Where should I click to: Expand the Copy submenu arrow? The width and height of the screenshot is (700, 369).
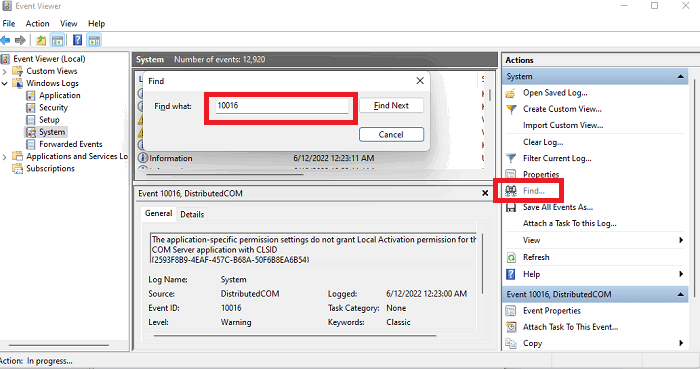[x=681, y=343]
